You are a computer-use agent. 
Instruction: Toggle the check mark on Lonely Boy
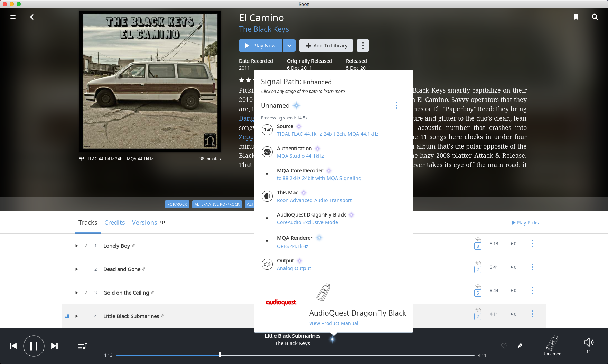pyautogui.click(x=86, y=246)
